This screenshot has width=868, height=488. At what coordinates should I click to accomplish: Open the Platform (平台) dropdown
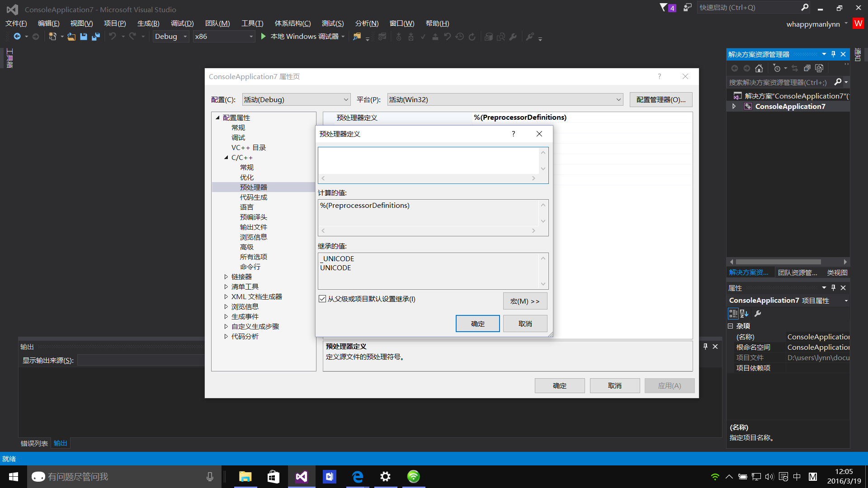[505, 99]
